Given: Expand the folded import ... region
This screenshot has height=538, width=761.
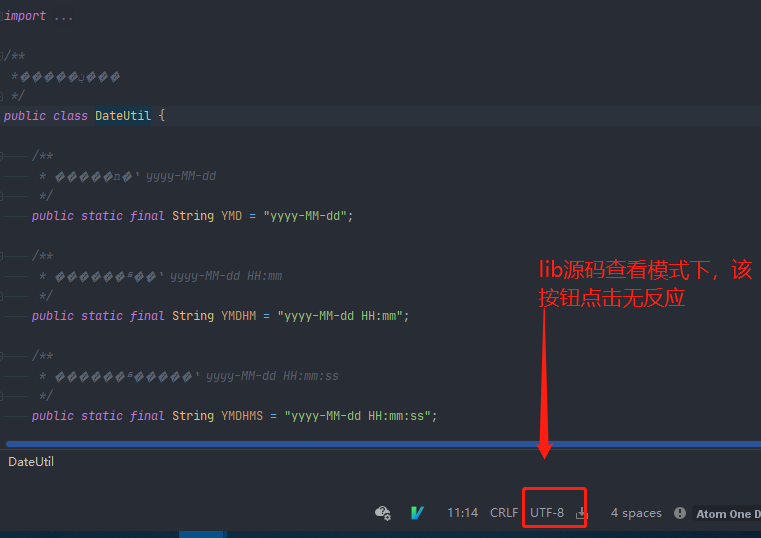Looking at the screenshot, I should tap(63, 16).
